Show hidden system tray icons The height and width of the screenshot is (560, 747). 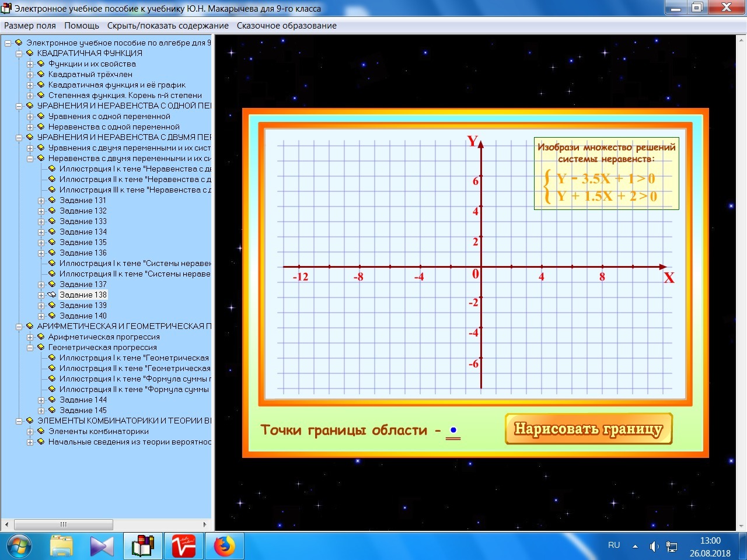(x=635, y=547)
